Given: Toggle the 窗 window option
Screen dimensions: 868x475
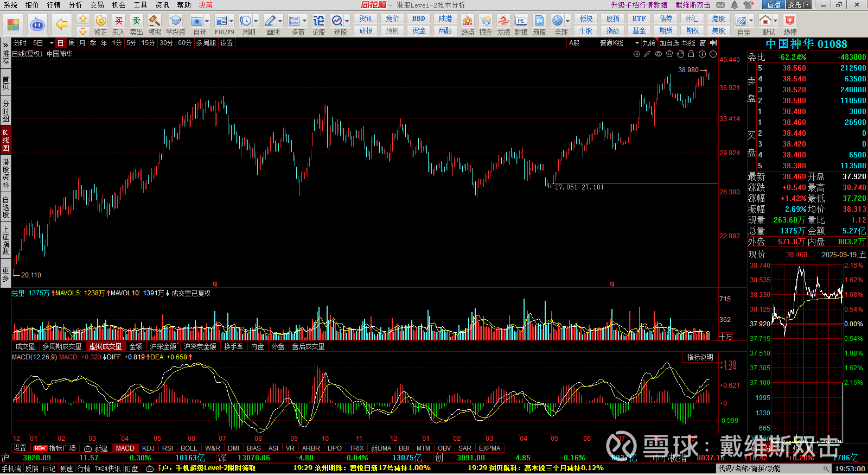Looking at the screenshot, I should coord(703,43).
